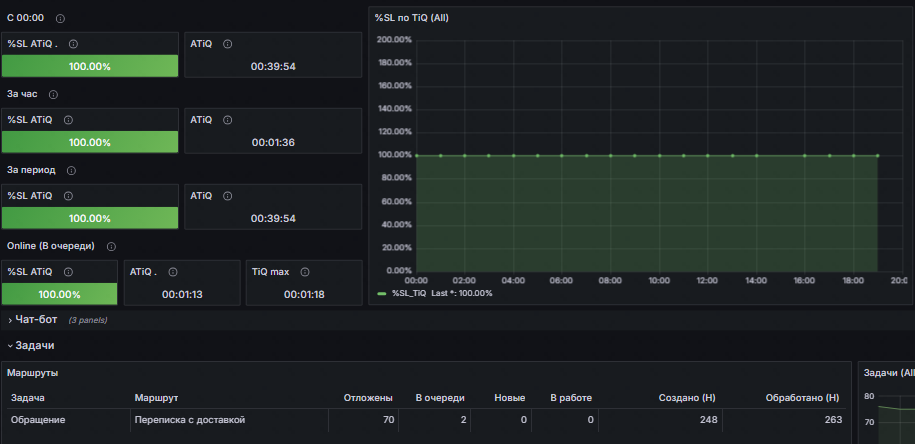
Task: Click info icon on ATiQ 00:01:13 panel
Action: click(173, 272)
